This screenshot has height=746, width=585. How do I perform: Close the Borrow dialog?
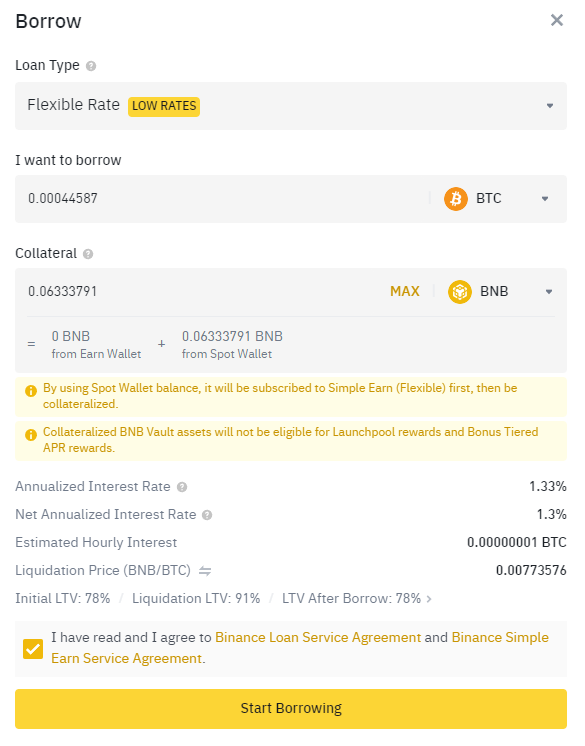point(556,20)
